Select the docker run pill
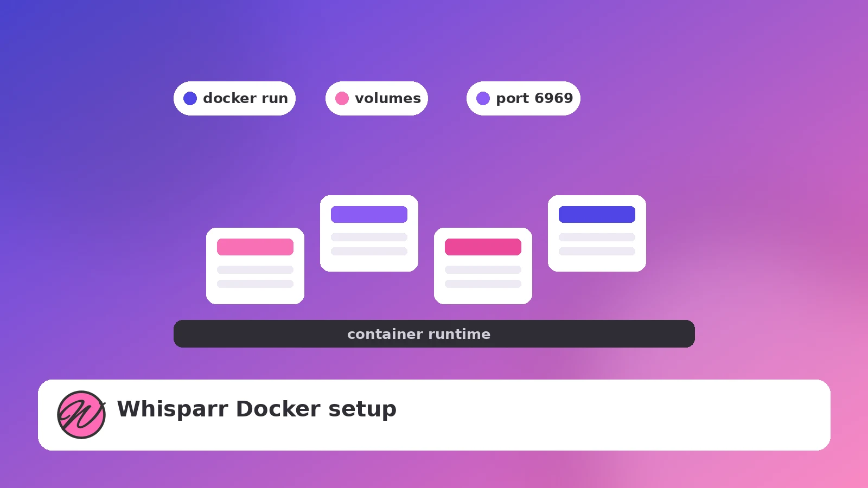This screenshot has height=488, width=868. (x=234, y=98)
